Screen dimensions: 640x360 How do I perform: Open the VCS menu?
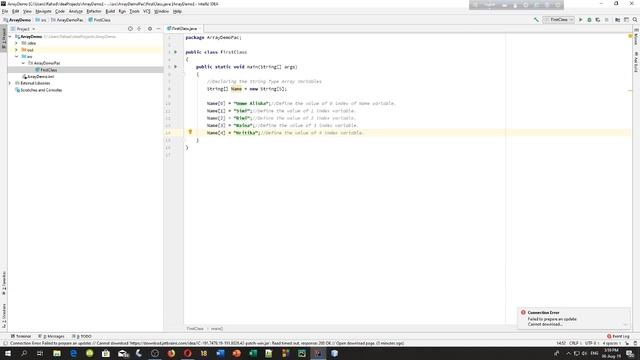[147, 11]
